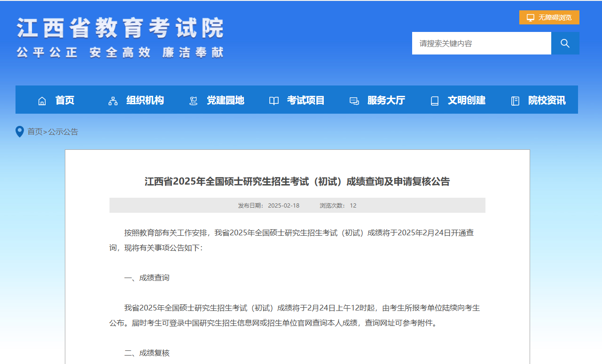Open the 党建园地 menu item
This screenshot has height=364, width=602.
point(226,100)
